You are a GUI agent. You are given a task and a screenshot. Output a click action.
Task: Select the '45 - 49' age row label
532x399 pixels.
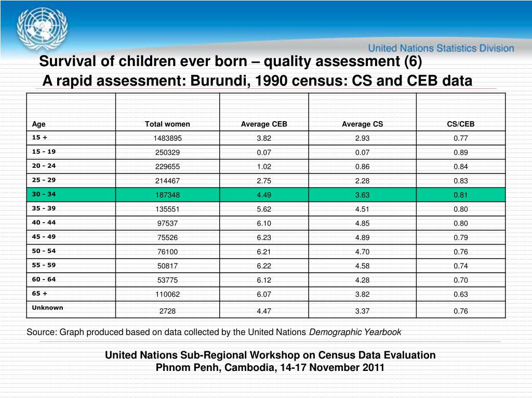[44, 237]
